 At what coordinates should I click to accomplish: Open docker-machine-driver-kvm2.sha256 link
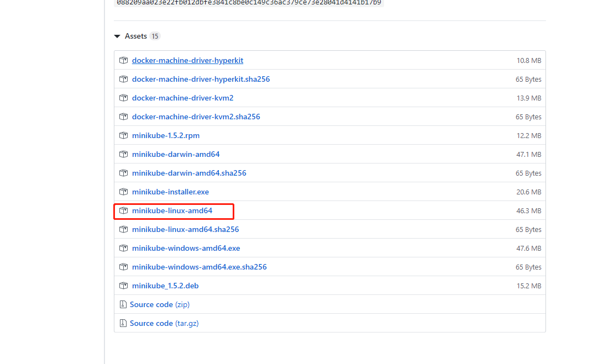[196, 117]
